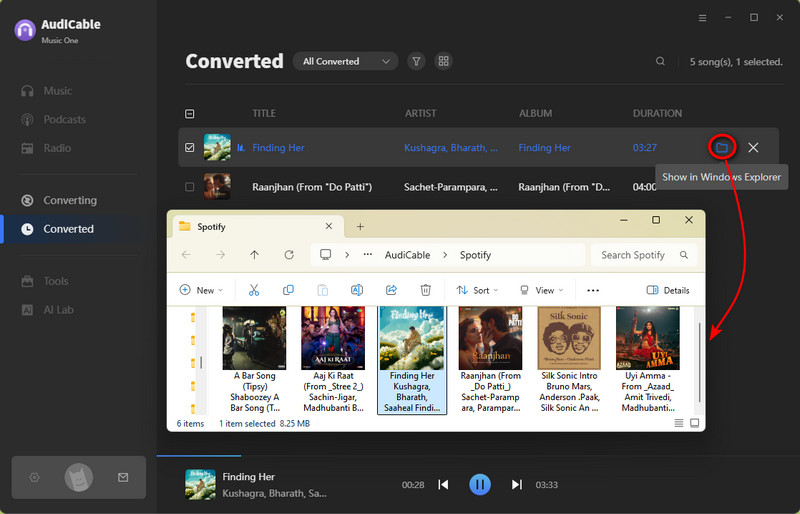
Task: Open the Music section in sidebar
Action: tap(46, 91)
